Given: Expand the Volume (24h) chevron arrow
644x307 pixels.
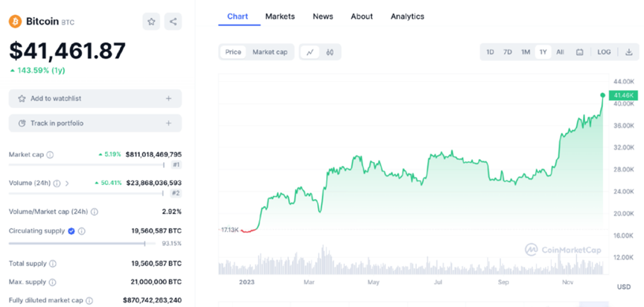Looking at the screenshot, I should [x=67, y=183].
